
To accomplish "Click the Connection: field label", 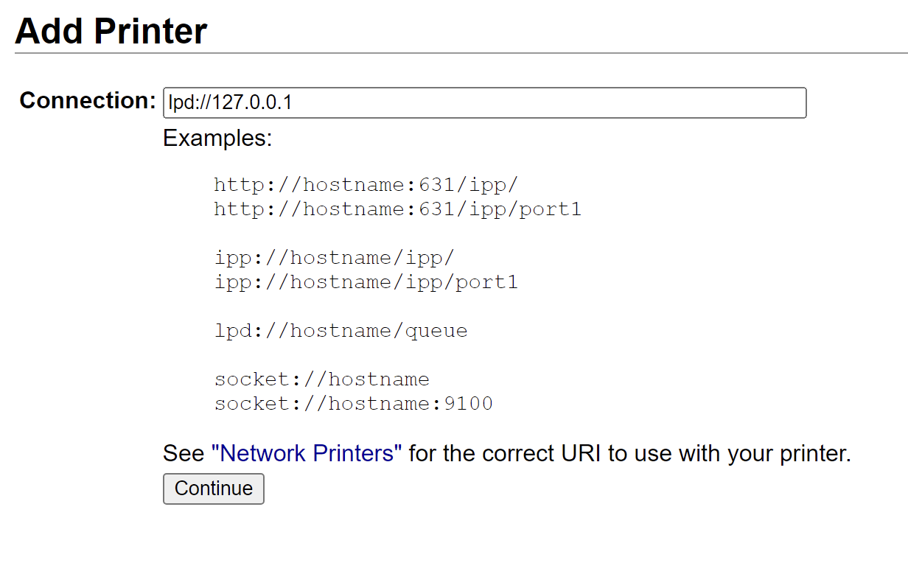I will [86, 101].
